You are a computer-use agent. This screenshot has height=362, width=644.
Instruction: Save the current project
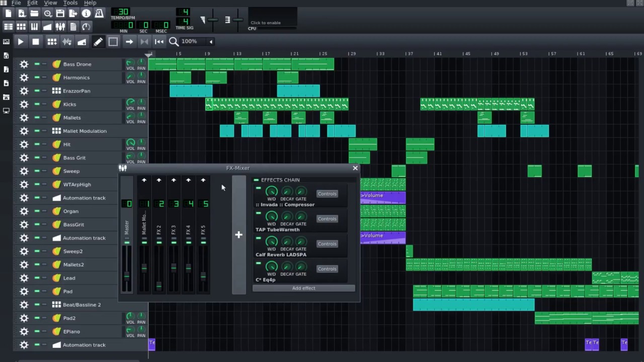pos(60,14)
